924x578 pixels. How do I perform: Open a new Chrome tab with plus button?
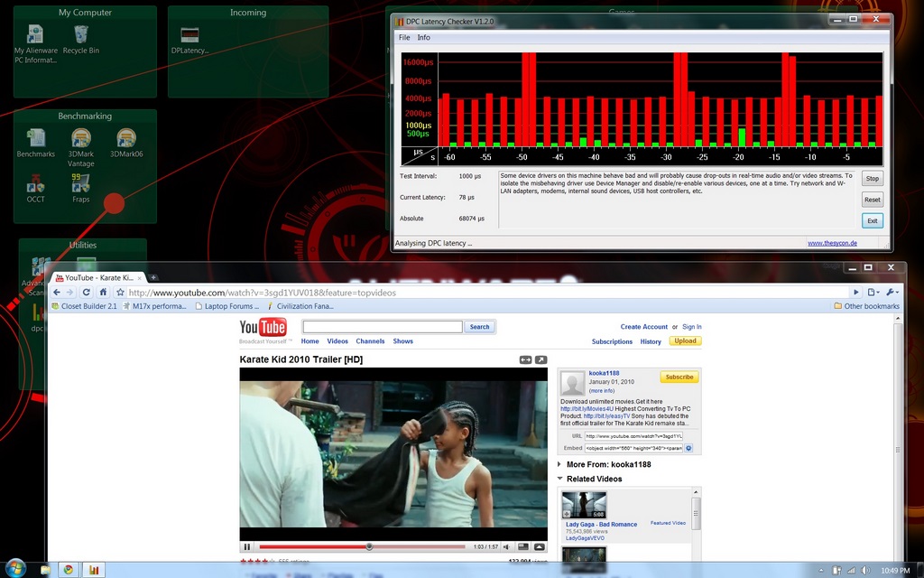coord(153,277)
